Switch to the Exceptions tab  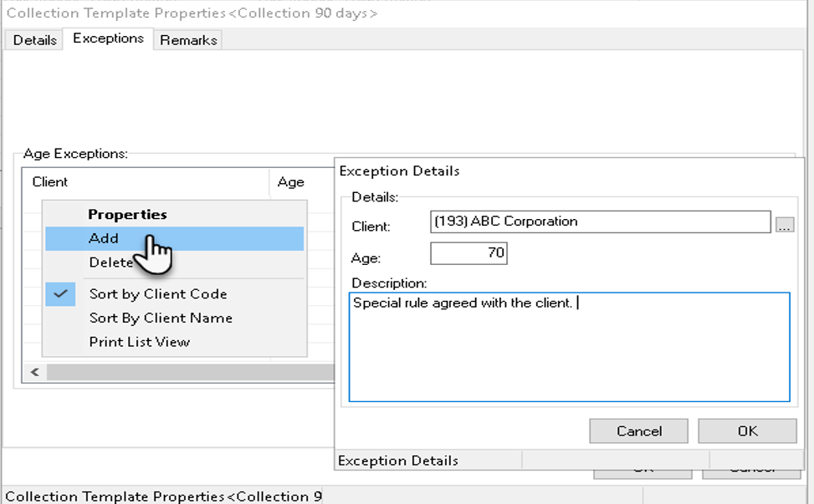[108, 38]
